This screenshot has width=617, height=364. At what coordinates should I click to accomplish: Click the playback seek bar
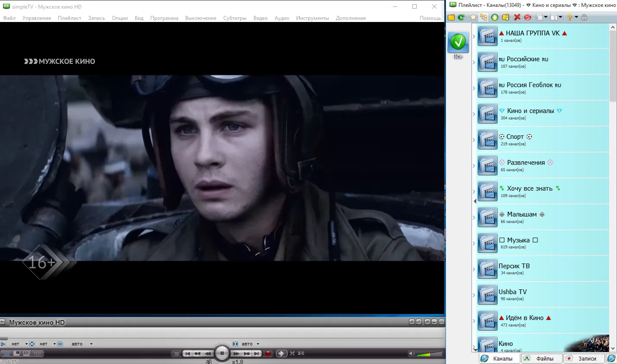[x=222, y=338]
